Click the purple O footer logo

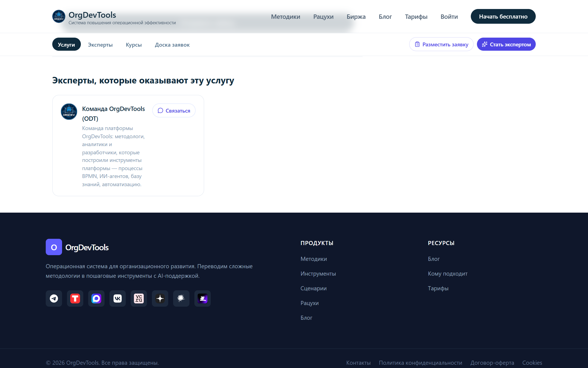coord(54,247)
